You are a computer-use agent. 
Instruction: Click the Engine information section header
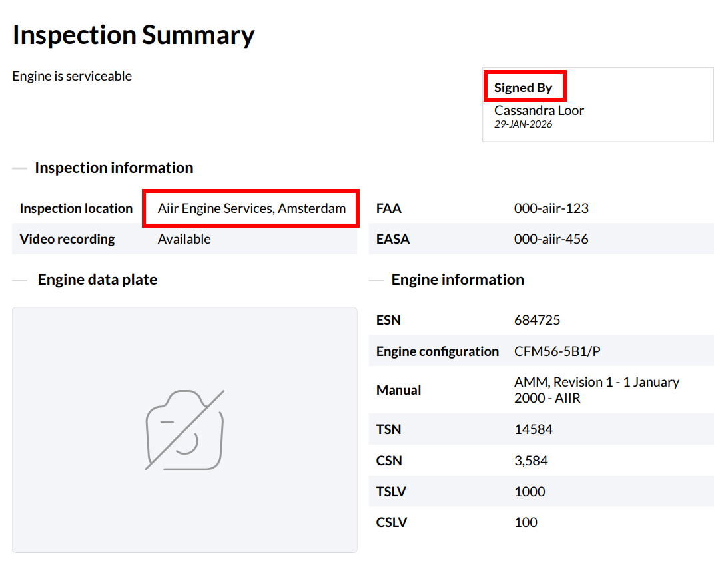[x=458, y=280]
